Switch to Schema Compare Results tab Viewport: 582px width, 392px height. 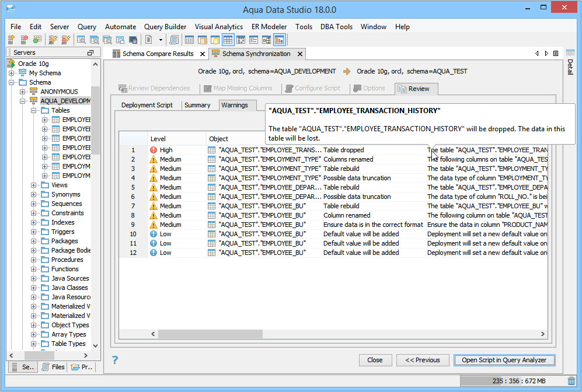pyautogui.click(x=158, y=54)
